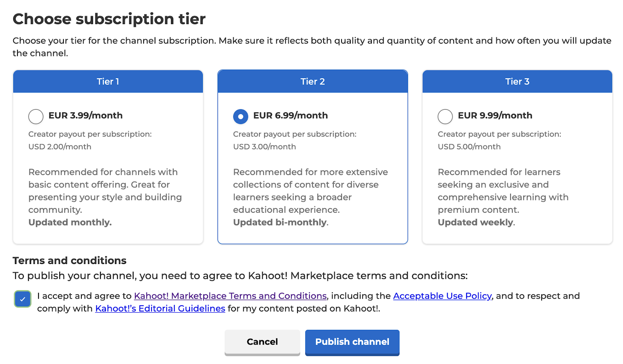Click the EUR 6.99/month price label

tap(290, 115)
